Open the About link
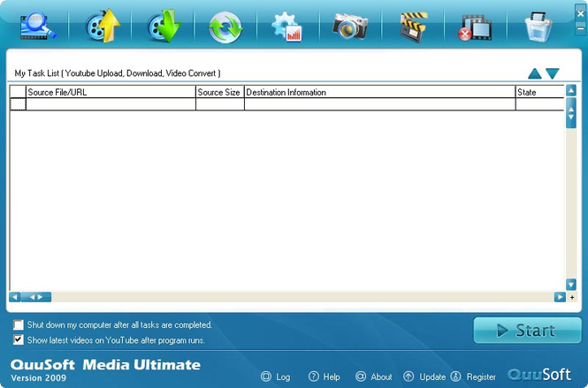This screenshot has height=388, width=588. coord(373,377)
